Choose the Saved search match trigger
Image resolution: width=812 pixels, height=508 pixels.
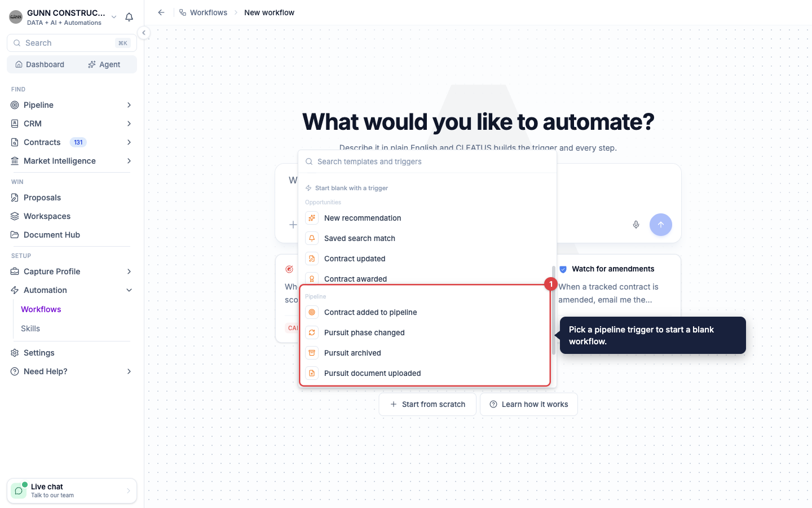(x=427, y=238)
